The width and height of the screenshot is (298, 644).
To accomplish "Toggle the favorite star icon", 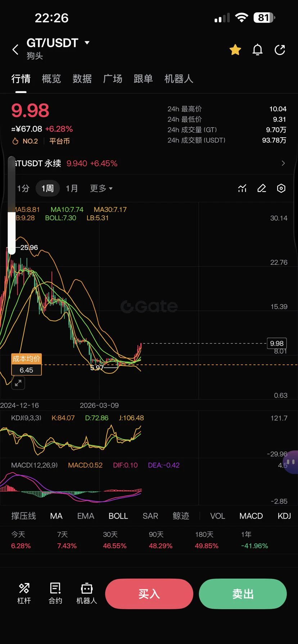I will [235, 50].
